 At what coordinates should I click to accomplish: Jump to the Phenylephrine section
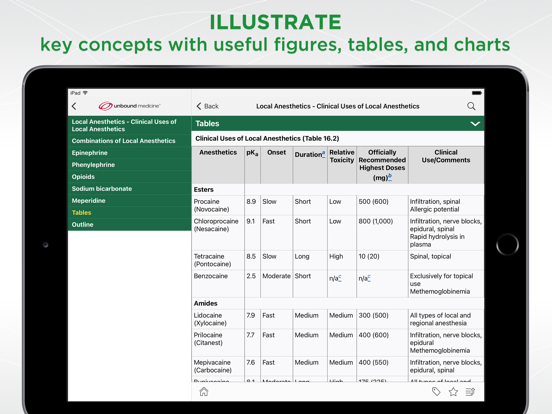coord(130,165)
